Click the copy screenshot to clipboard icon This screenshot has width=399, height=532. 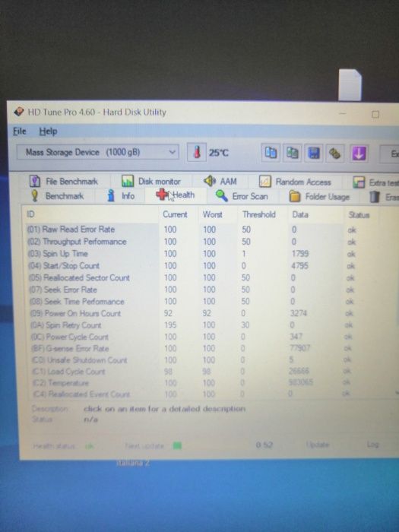tap(292, 153)
